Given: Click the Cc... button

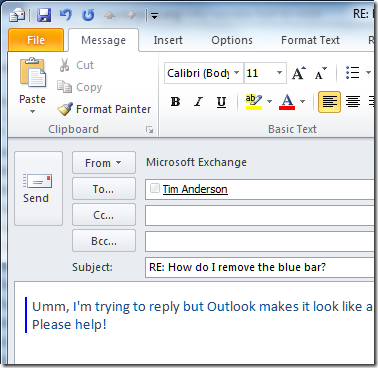Looking at the screenshot, I should click(104, 215).
